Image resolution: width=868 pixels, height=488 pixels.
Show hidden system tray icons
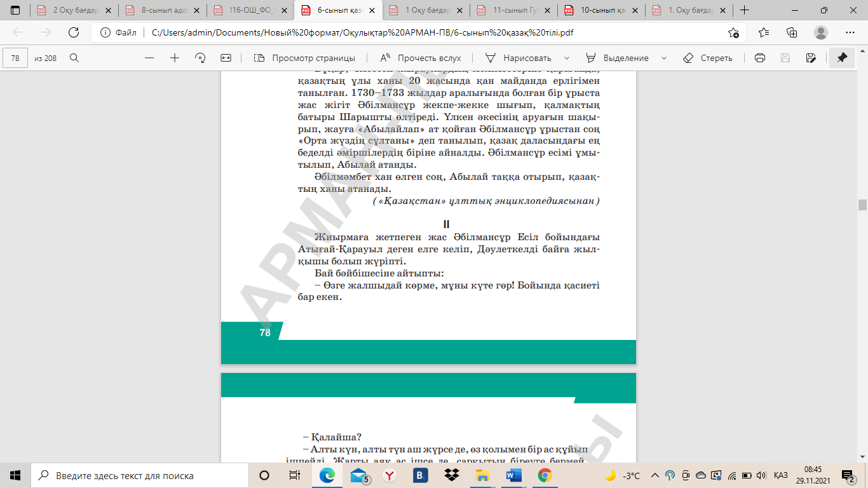point(654,475)
